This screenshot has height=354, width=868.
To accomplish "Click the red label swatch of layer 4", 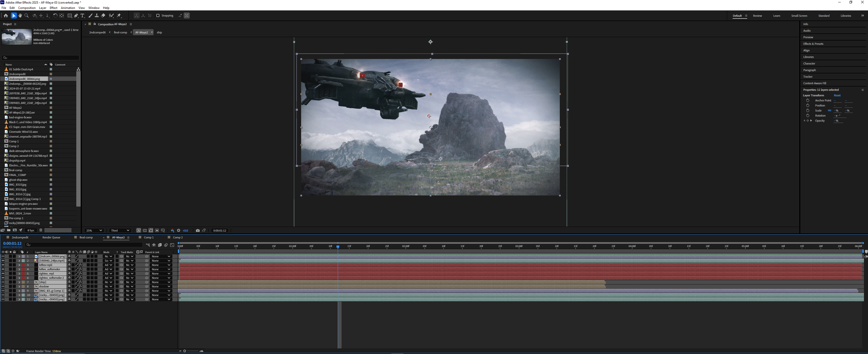I will point(23,269).
